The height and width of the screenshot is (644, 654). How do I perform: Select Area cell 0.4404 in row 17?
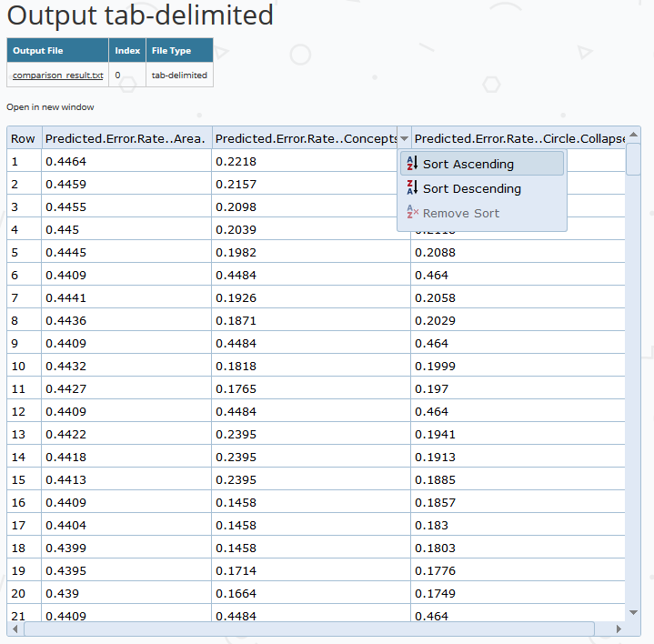[x=126, y=525]
